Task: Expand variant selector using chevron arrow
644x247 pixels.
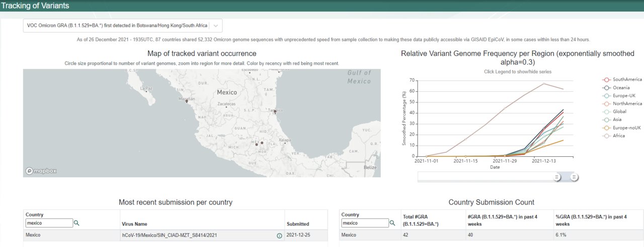Action: coord(215,26)
